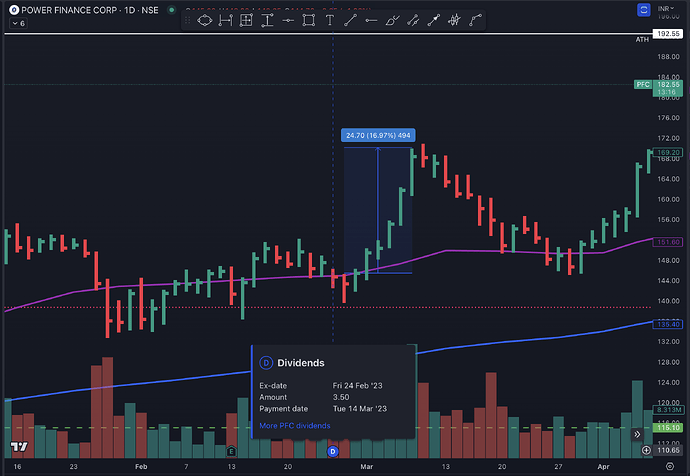Click the 160.00 price scale label

point(668,199)
